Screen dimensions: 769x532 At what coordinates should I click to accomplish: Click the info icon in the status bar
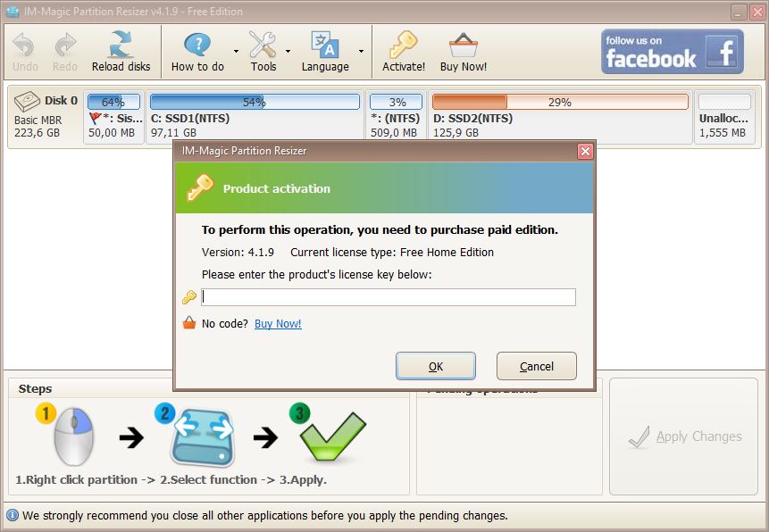tap(12, 515)
